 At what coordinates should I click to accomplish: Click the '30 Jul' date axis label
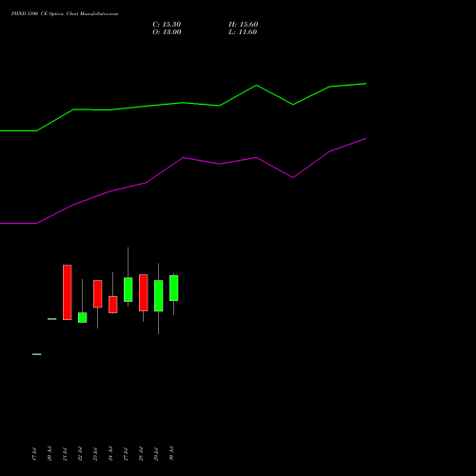point(171,454)
